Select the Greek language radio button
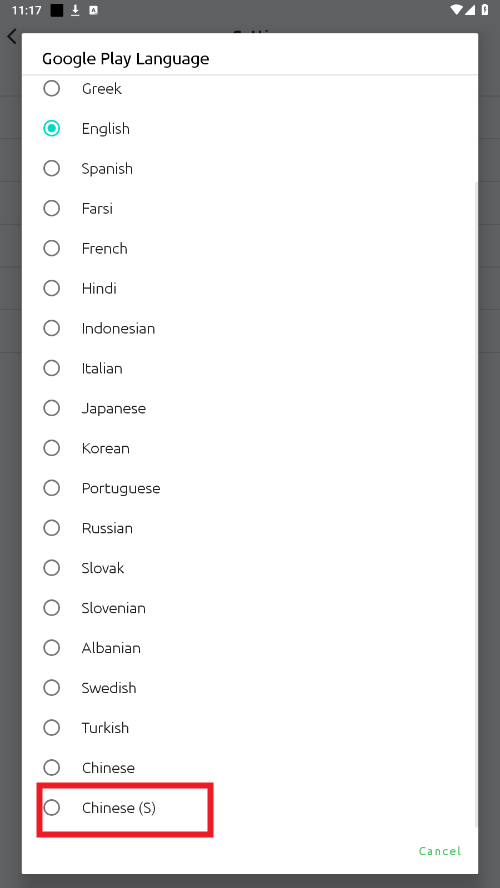The height and width of the screenshot is (888, 500). click(x=52, y=88)
